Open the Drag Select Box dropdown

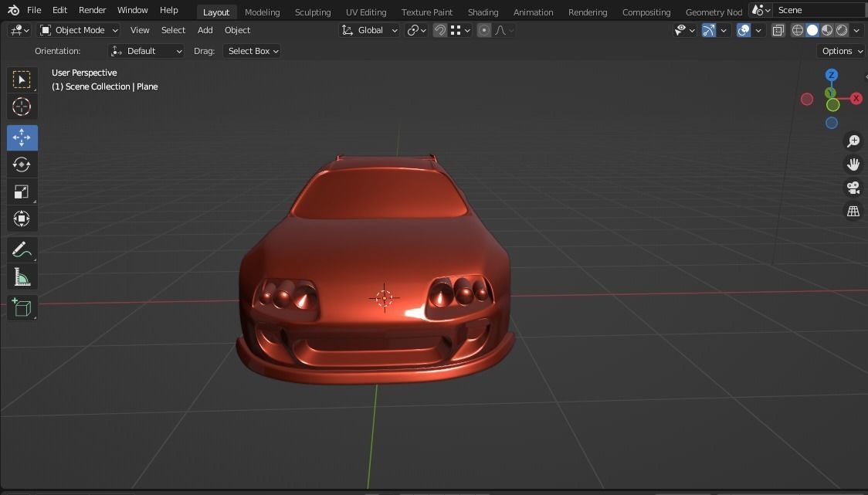252,51
